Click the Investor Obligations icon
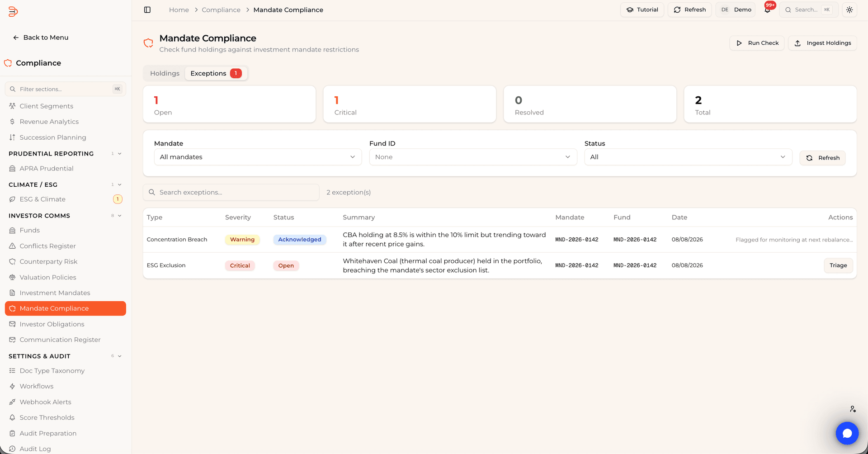Viewport: 868px width, 454px height. tap(12, 324)
